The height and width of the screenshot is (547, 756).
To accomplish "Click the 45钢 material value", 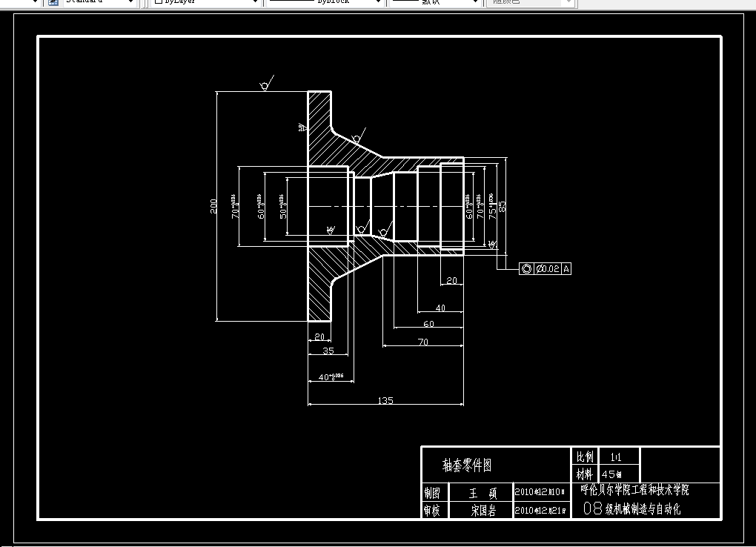I will tap(611, 474).
